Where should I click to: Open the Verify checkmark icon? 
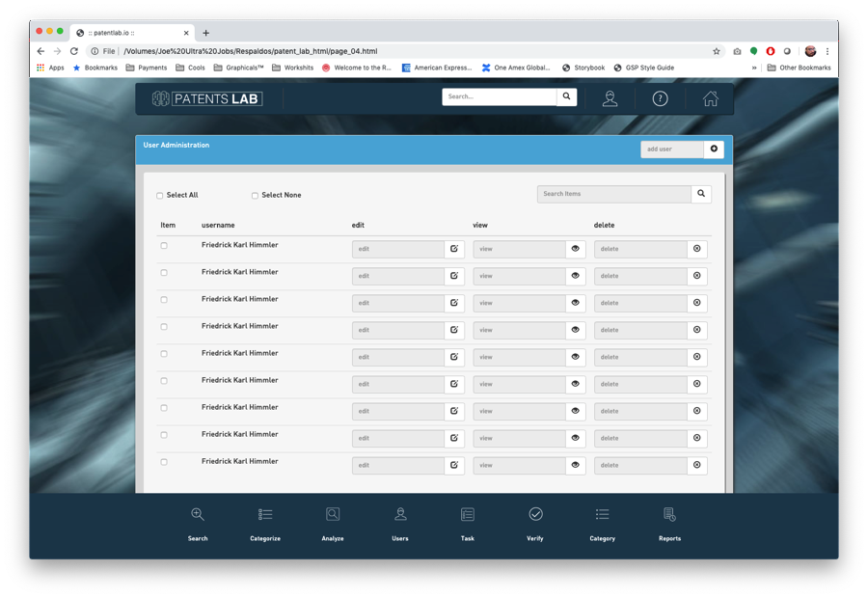[x=535, y=523]
